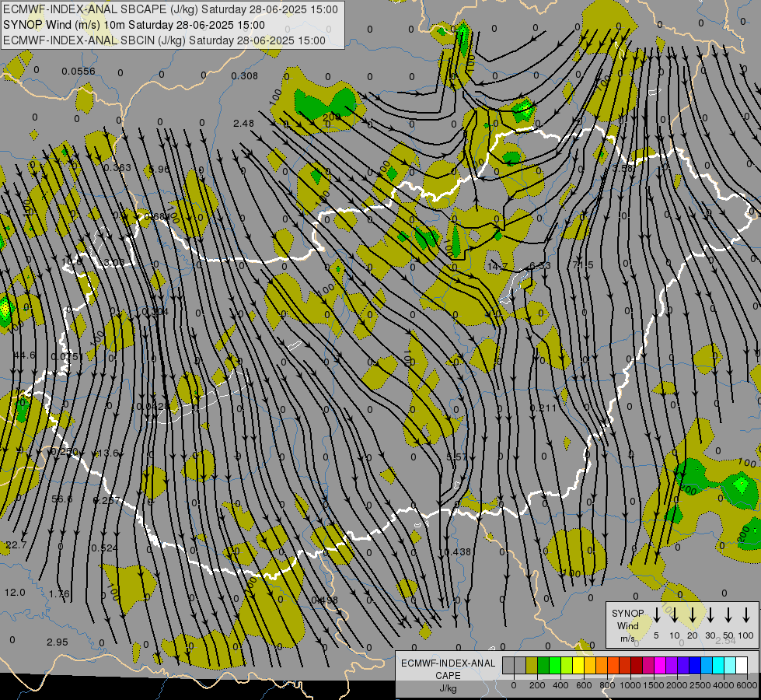
Task: Click the SBCIN title line in header
Action: (x=164, y=40)
